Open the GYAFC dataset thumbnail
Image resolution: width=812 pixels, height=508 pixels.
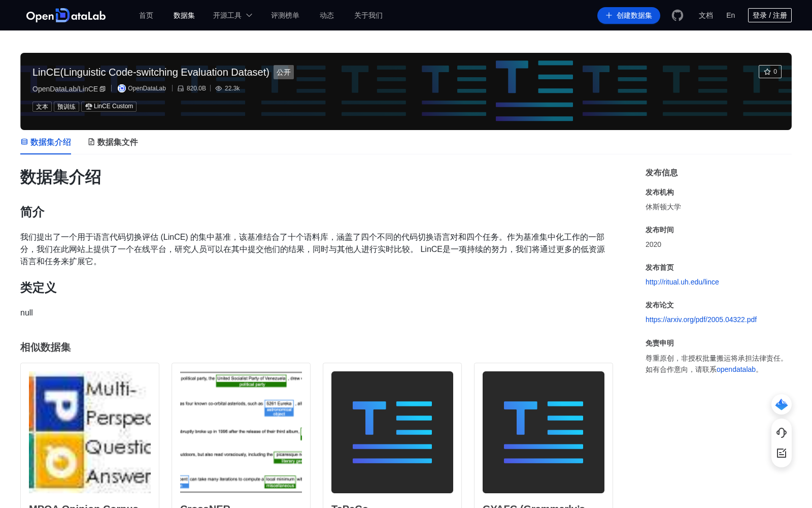coord(544,432)
